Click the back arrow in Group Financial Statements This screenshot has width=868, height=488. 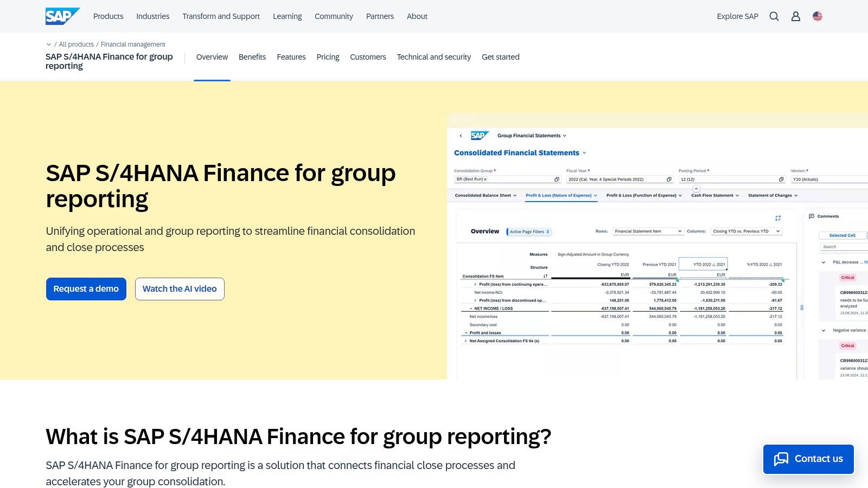pos(461,136)
